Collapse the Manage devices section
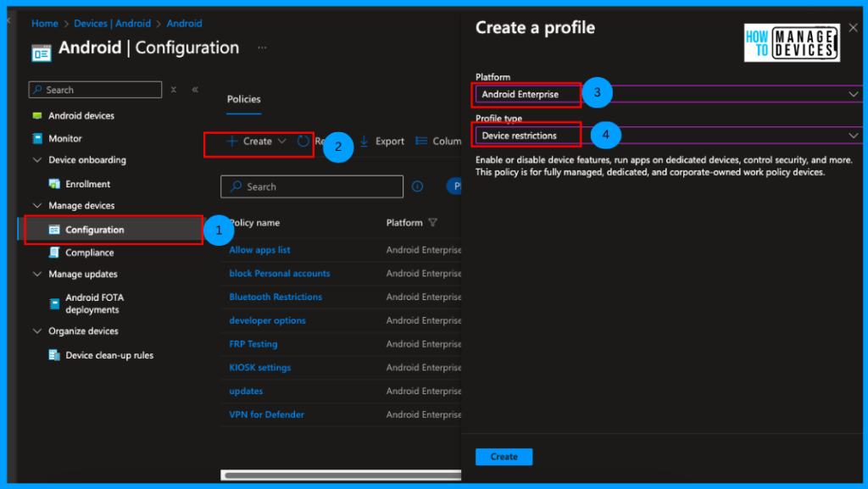The height and width of the screenshot is (489, 868). pos(37,205)
